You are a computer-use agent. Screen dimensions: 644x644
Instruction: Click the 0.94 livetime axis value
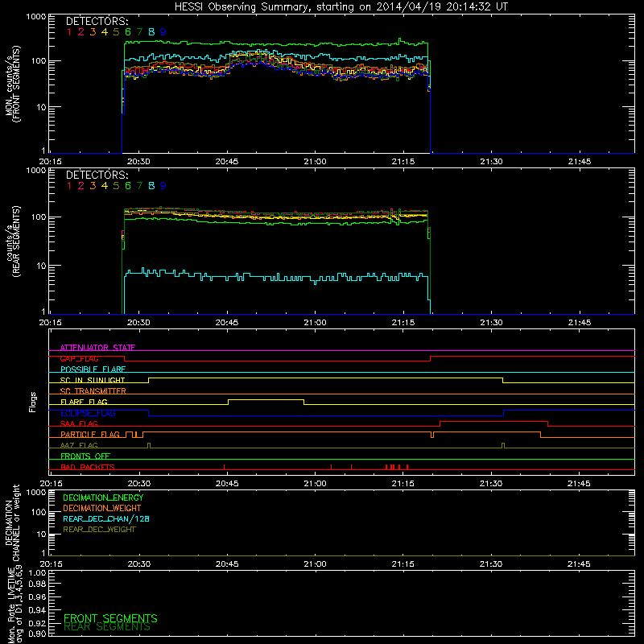37,610
